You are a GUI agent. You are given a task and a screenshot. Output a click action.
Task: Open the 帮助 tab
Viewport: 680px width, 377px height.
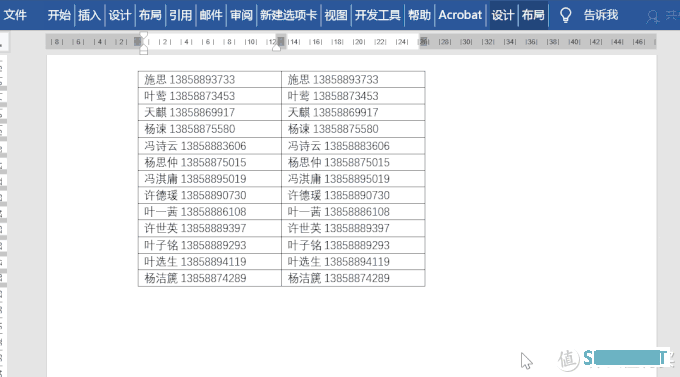coord(419,15)
